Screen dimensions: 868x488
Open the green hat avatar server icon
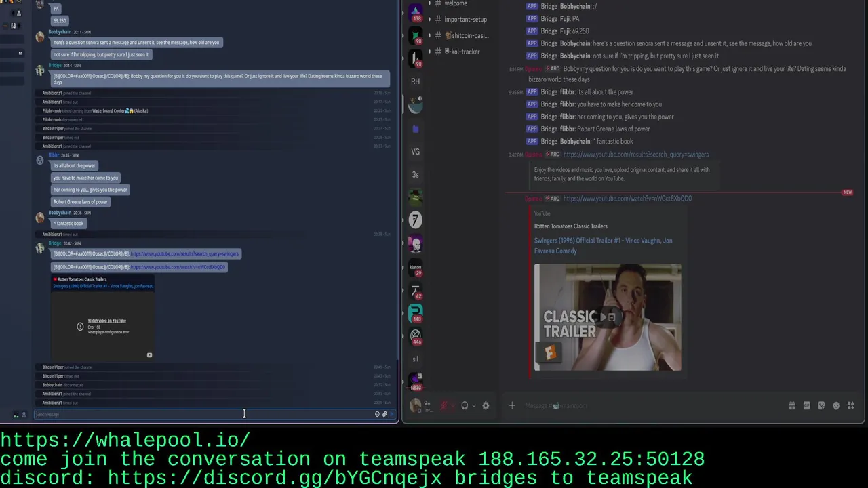tap(415, 197)
